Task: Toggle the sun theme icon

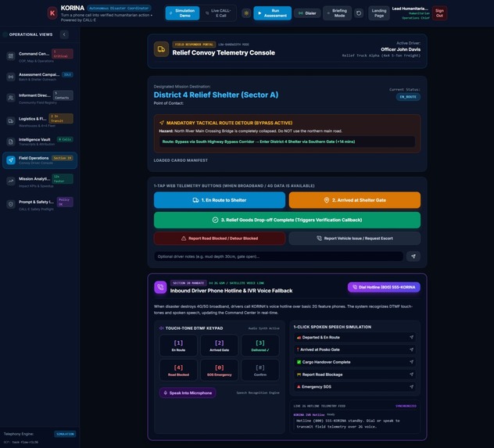Action: (x=246, y=13)
